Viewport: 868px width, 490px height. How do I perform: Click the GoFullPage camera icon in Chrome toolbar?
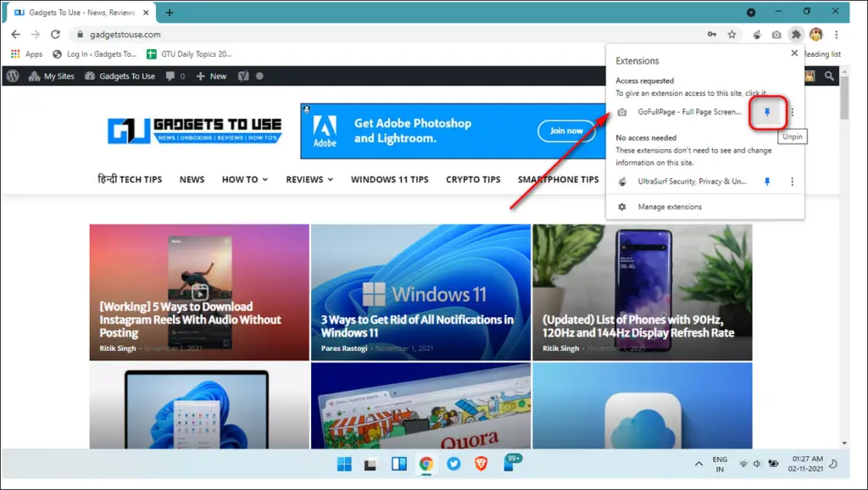[776, 34]
